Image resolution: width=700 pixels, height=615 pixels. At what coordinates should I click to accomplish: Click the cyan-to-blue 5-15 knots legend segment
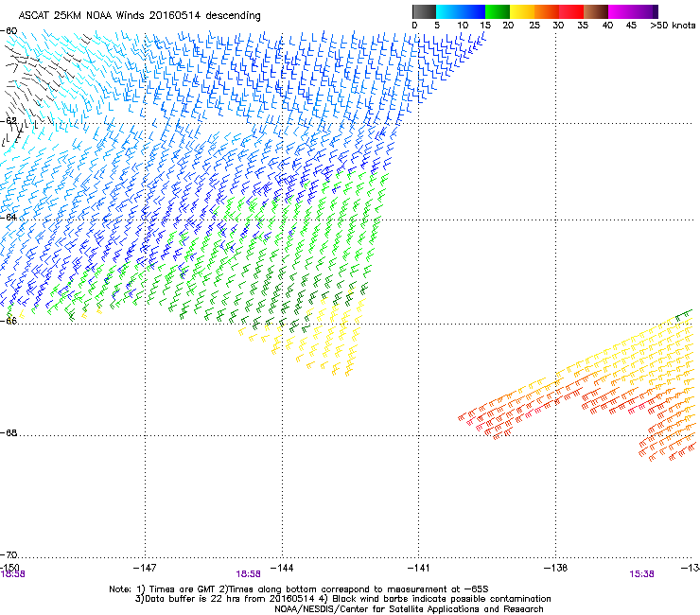(461, 11)
